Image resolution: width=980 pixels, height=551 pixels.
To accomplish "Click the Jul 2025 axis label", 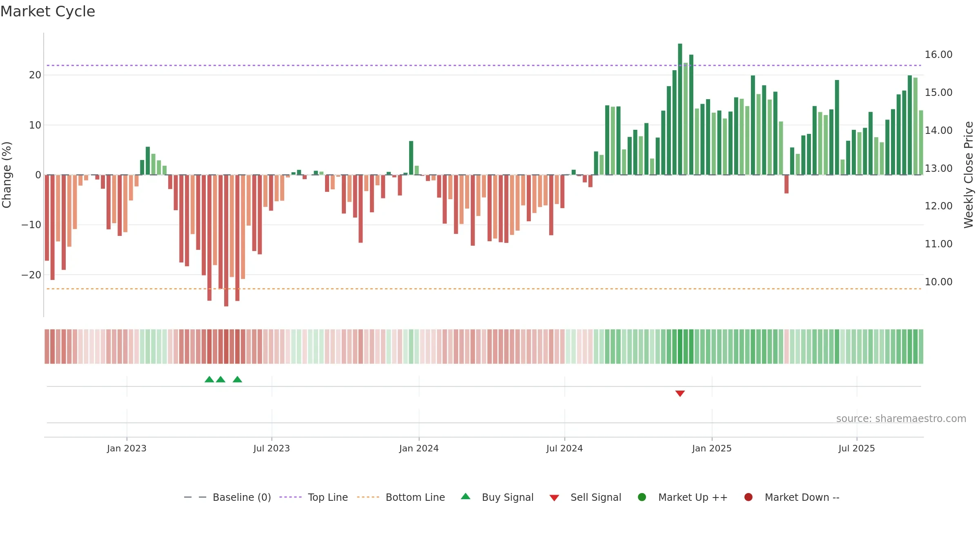I will tap(857, 448).
